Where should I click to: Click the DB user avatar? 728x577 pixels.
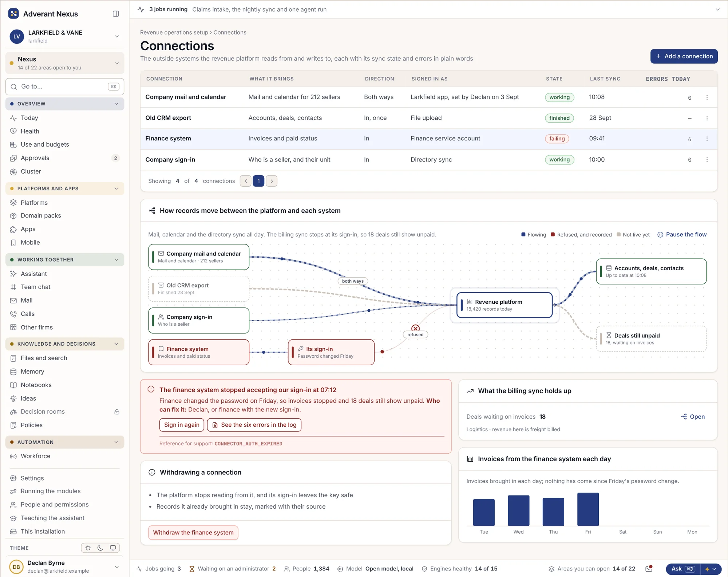coord(16,567)
